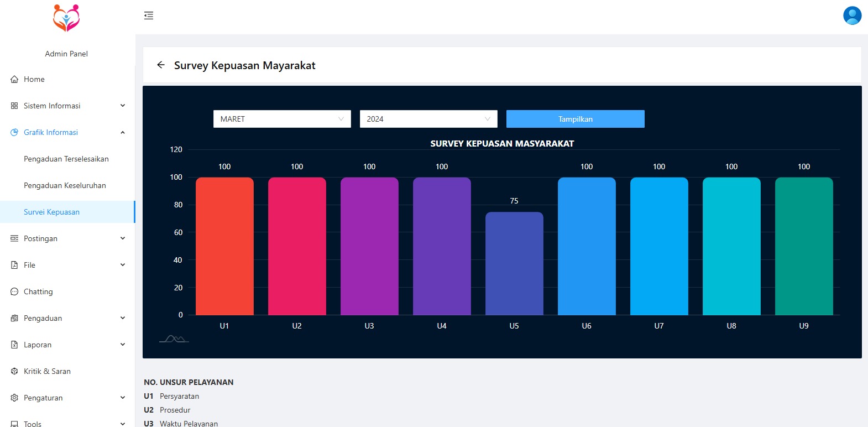
Task: Expand the Pengaturan chevron
Action: tap(123, 398)
